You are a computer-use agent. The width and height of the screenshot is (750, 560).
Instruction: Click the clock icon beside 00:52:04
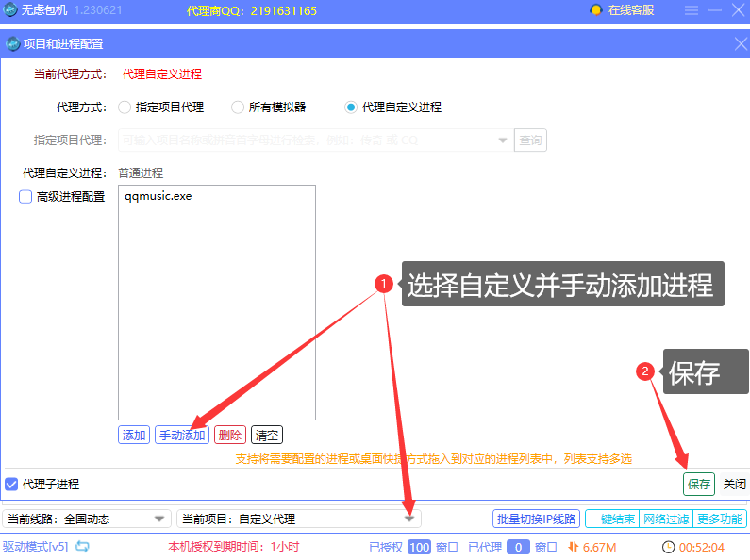pyautogui.click(x=668, y=547)
